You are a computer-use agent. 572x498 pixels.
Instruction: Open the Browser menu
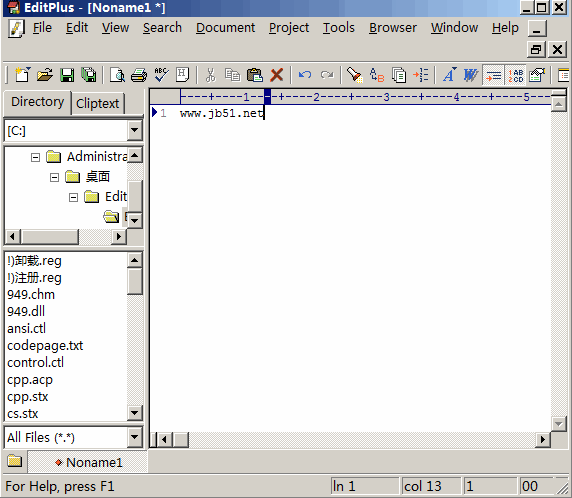[393, 28]
